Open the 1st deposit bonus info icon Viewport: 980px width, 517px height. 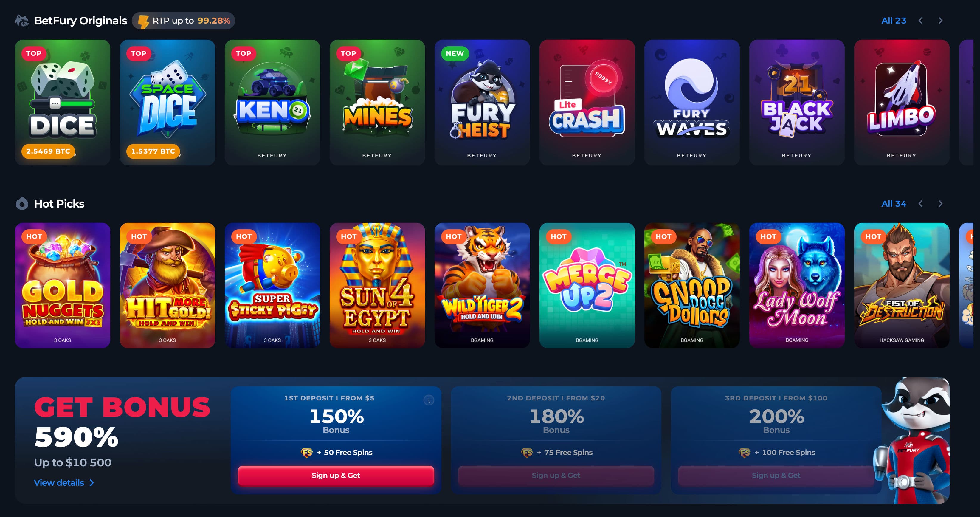[x=429, y=400]
